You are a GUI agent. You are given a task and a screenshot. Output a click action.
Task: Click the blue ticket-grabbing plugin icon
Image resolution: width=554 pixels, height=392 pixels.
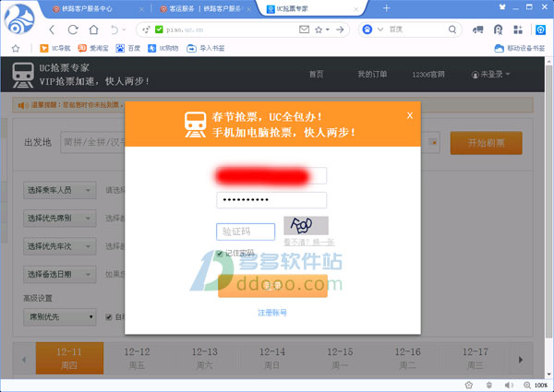tap(540, 30)
